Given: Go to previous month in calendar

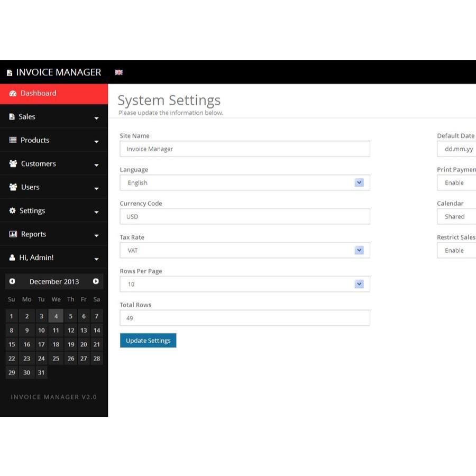Looking at the screenshot, I should [x=12, y=281].
